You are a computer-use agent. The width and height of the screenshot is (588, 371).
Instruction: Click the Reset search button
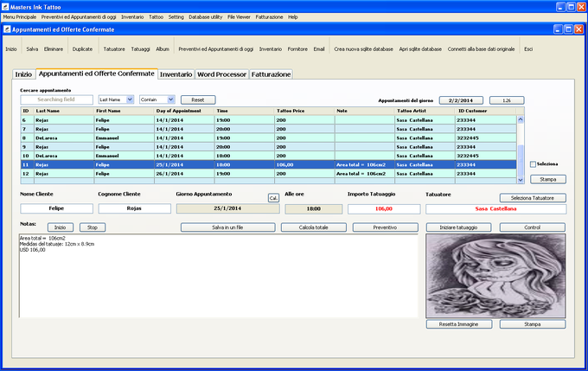tap(198, 99)
